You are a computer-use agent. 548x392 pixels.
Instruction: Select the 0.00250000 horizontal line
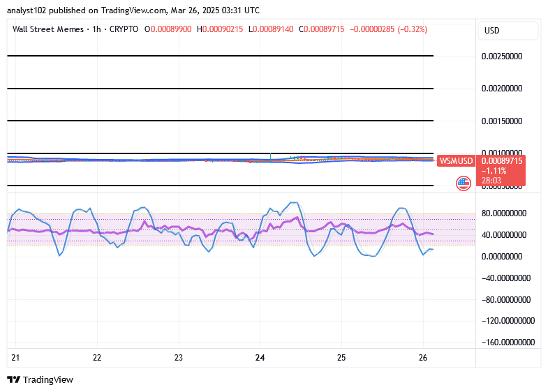220,56
